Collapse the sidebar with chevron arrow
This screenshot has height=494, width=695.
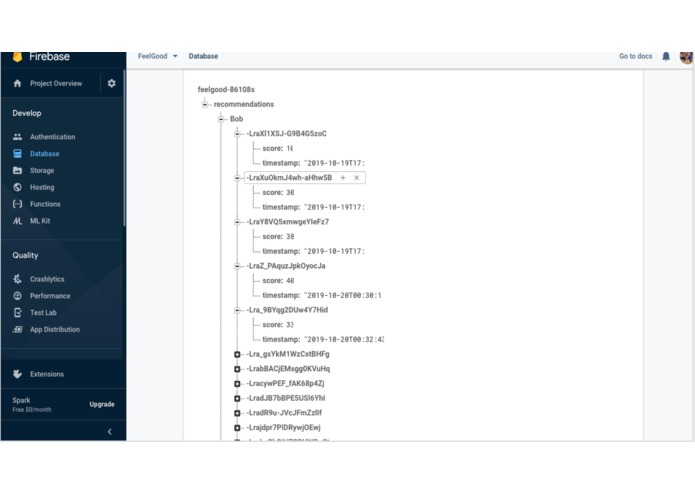click(109, 432)
